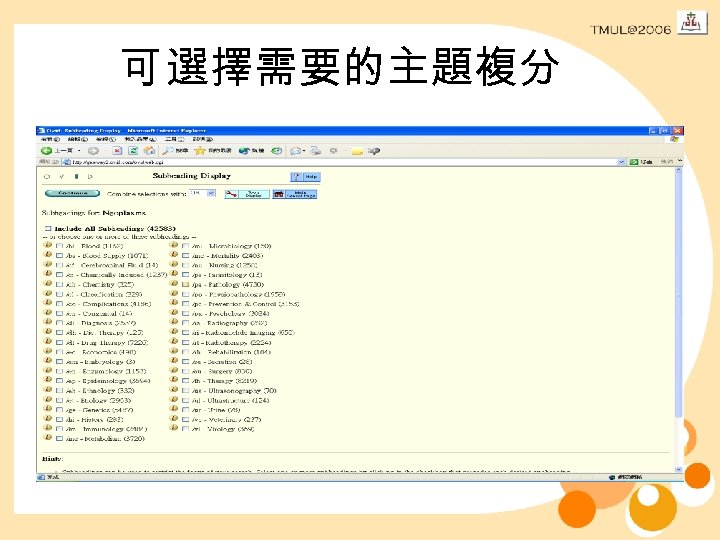Viewport: 720px width, 540px height.
Task: Click the scrollbar down arrow
Action: pos(679,469)
